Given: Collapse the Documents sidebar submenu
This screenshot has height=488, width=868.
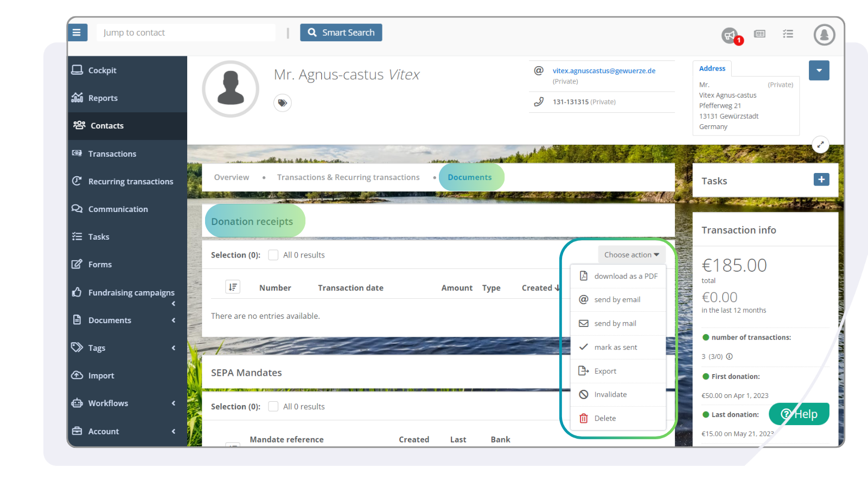Looking at the screenshot, I should pyautogui.click(x=173, y=320).
